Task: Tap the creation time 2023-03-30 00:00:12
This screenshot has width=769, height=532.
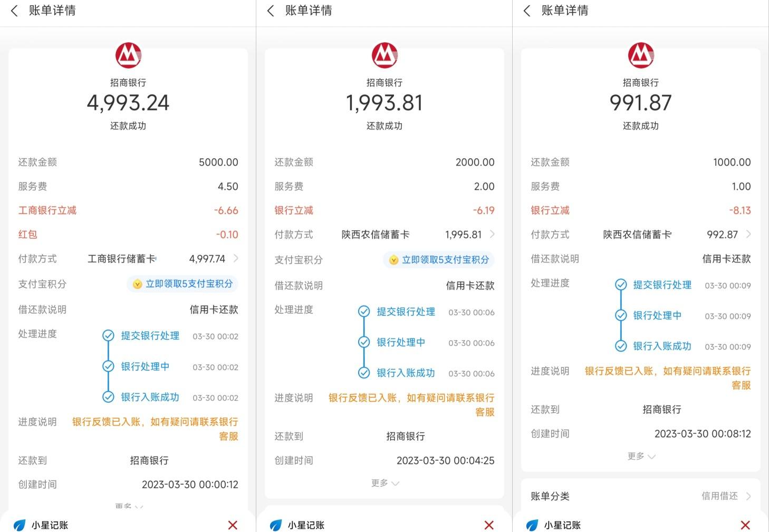Action: pos(190,484)
